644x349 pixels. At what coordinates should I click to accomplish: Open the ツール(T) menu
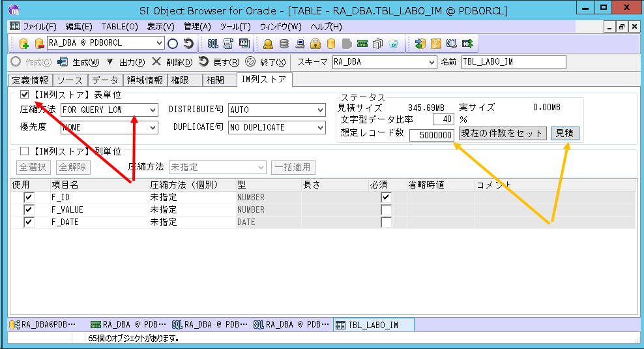coord(235,27)
